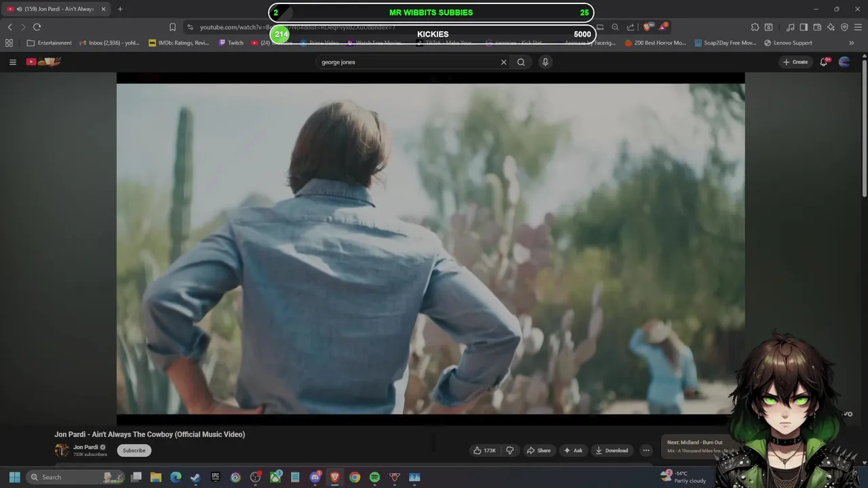The width and height of the screenshot is (868, 488).
Task: Open Jon Pardi channel avatar
Action: tap(62, 450)
